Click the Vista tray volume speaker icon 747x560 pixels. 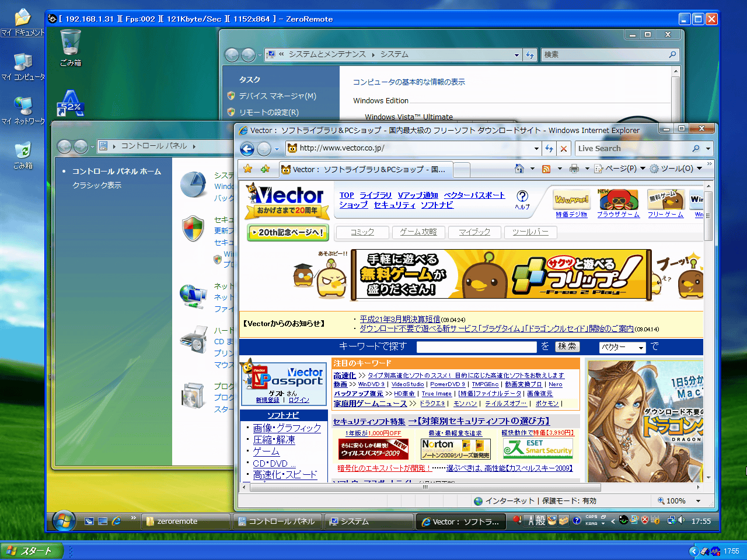pos(681,520)
